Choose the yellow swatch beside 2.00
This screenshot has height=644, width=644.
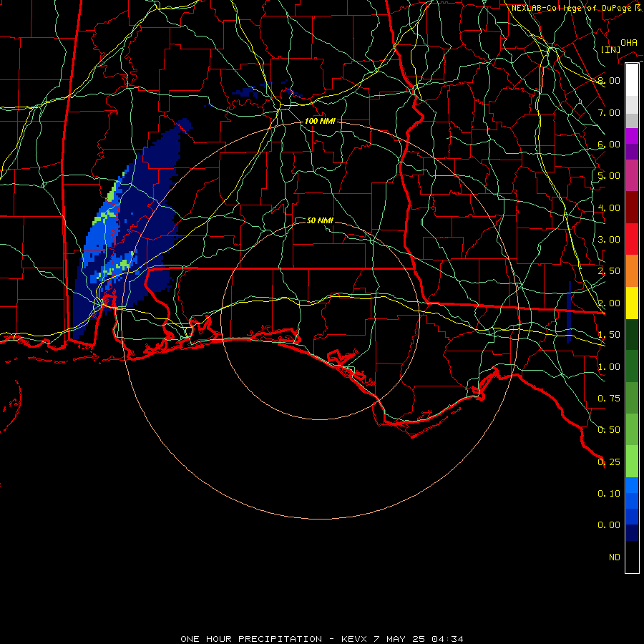click(x=632, y=303)
